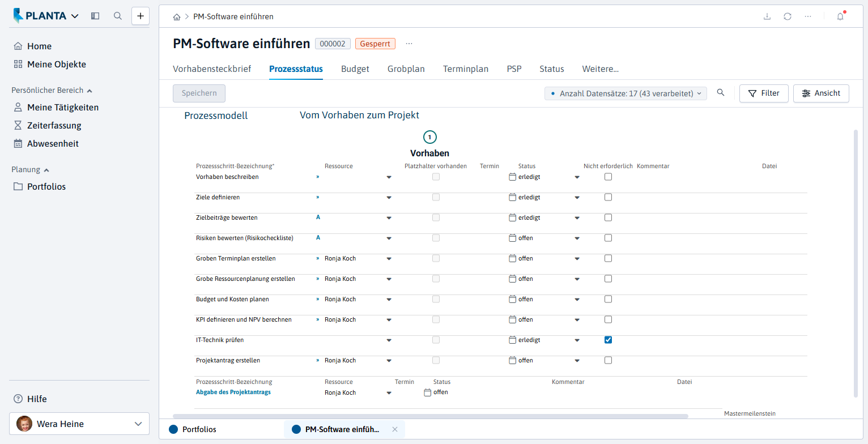The image size is (868, 444).
Task: Click the A icon for Zielbeiträge bewerten
Action: (318, 217)
